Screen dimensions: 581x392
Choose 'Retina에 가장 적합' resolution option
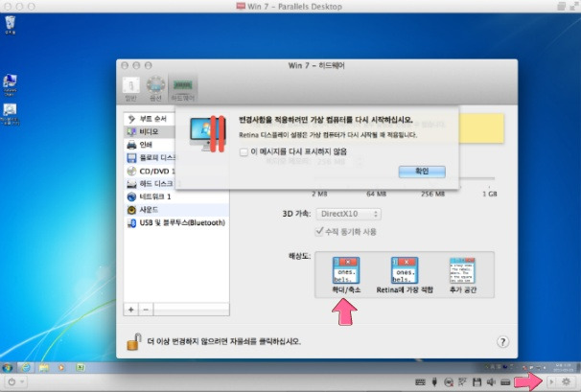point(405,275)
